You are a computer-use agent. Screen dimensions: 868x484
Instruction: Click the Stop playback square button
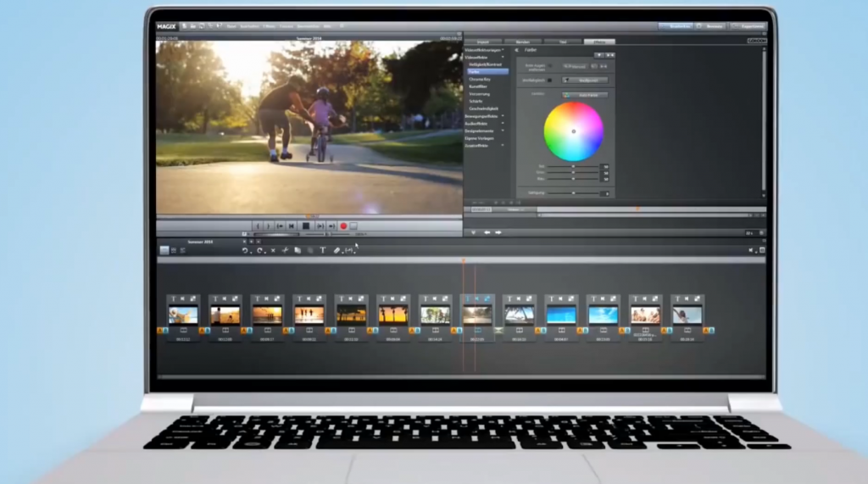[306, 226]
